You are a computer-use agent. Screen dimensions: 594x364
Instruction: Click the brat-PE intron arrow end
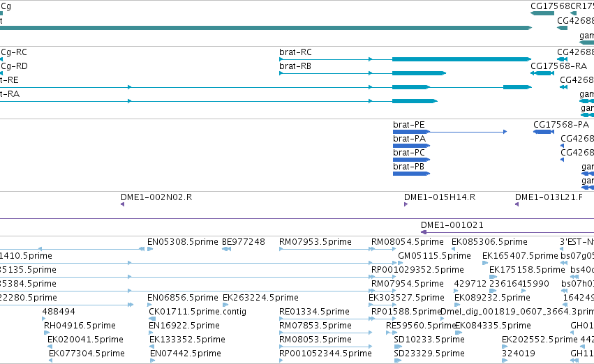505,132
